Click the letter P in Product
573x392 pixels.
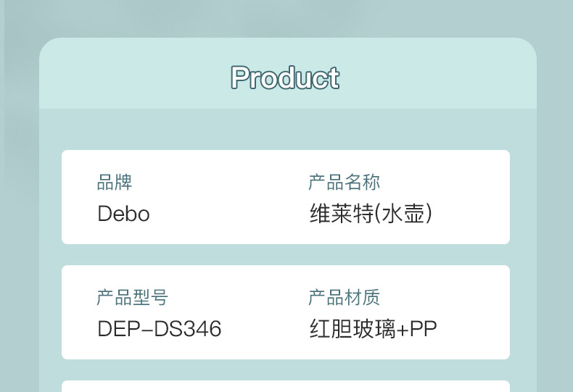[240, 78]
